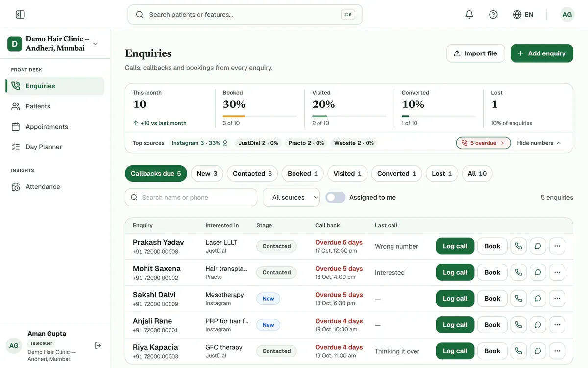
Task: Open Appointments in sidebar
Action: pyautogui.click(x=55, y=127)
